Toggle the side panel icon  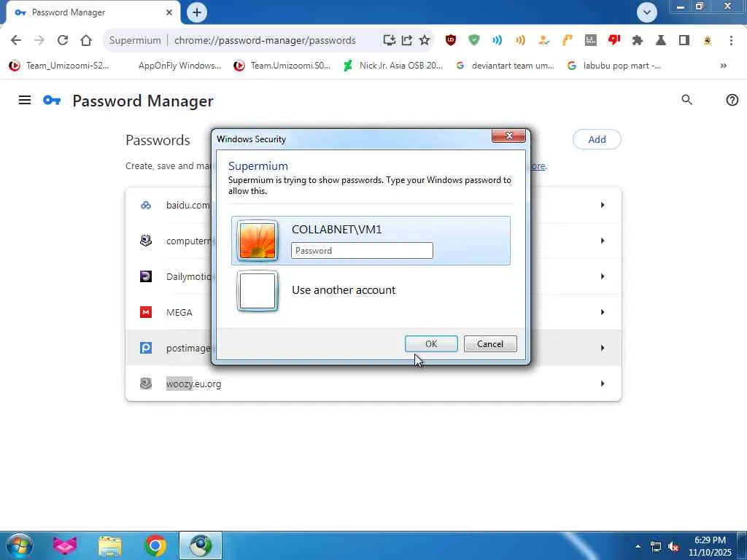(684, 41)
